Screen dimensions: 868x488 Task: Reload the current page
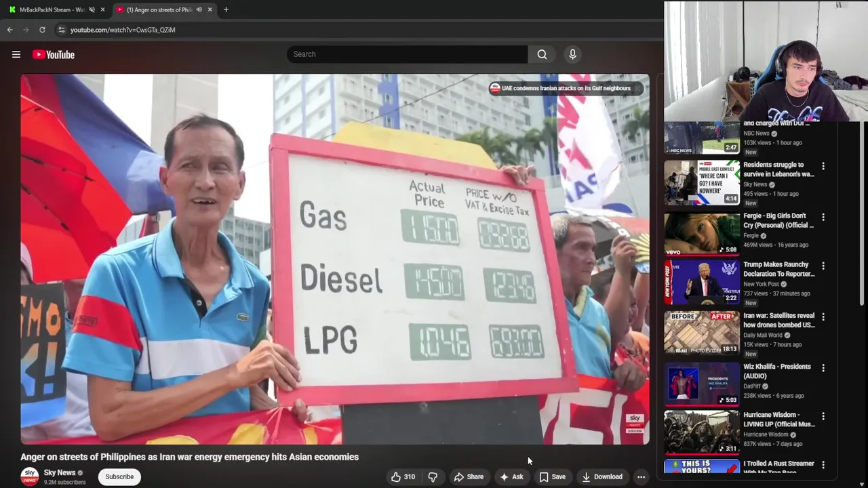coord(42,30)
